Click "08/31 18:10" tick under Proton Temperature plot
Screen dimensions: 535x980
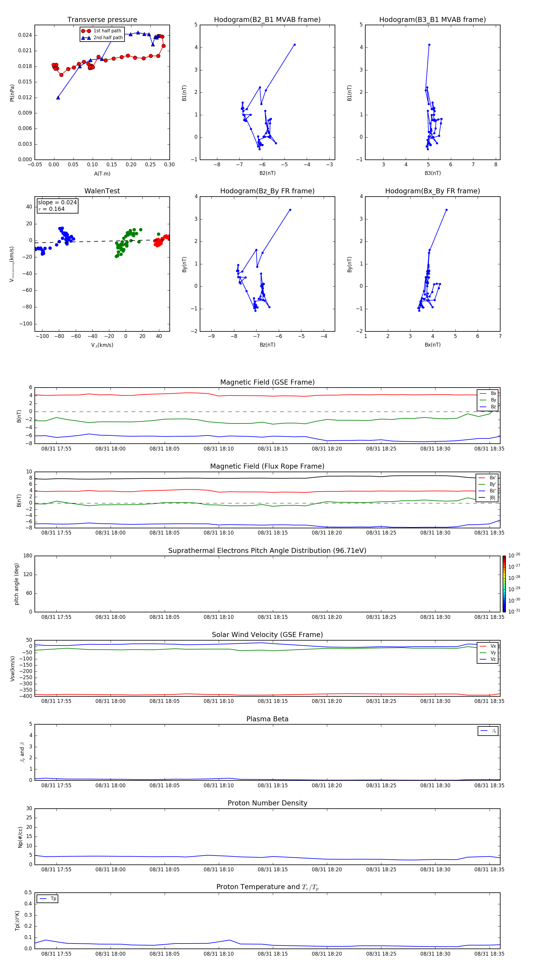tap(218, 954)
